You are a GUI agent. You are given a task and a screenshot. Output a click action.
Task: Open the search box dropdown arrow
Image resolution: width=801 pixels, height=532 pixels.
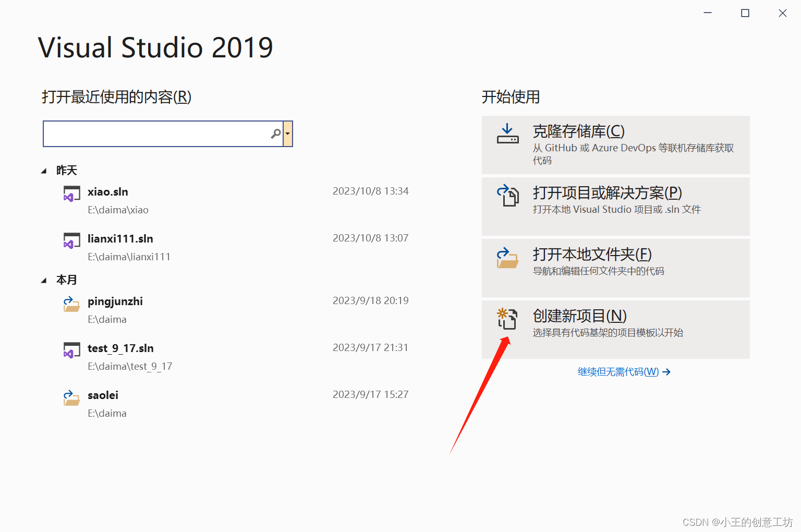pos(288,134)
